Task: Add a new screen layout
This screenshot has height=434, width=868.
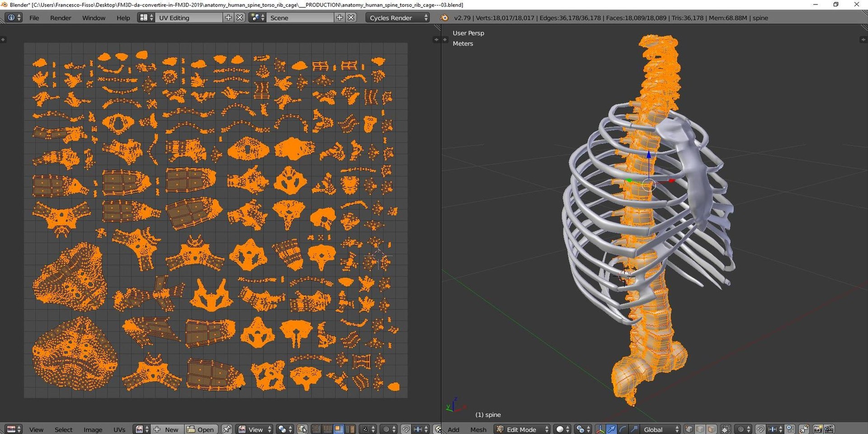Action: pos(228,18)
